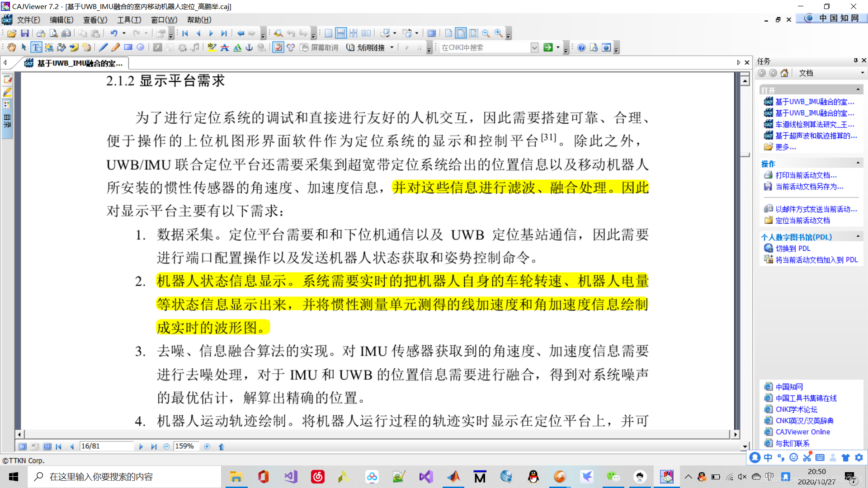Image resolution: width=868 pixels, height=488 pixels.
Task: Click the find/search binoculars icon
Action: tap(278, 33)
